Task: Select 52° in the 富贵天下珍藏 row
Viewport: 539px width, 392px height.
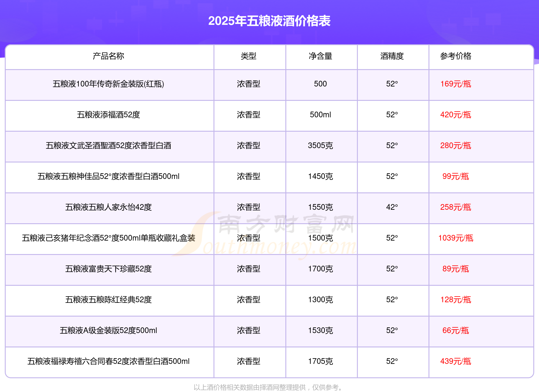Action: (392, 269)
